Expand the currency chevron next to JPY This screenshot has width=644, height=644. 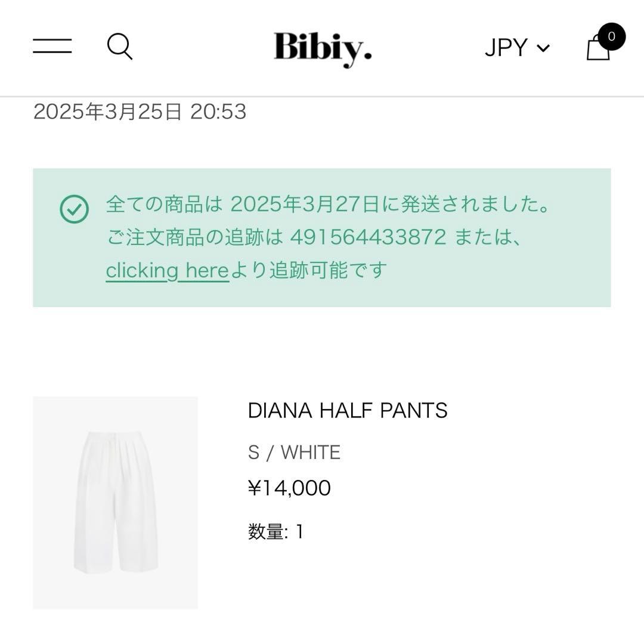coord(543,48)
